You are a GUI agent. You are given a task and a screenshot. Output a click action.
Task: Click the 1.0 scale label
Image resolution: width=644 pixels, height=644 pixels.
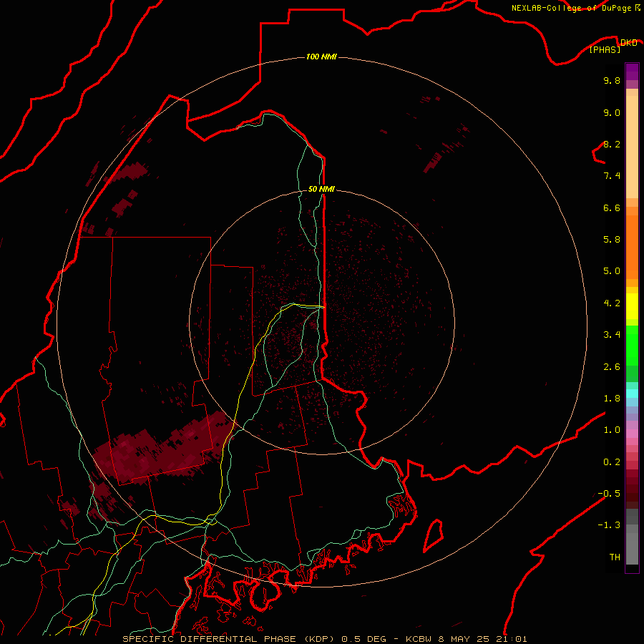tap(612, 430)
